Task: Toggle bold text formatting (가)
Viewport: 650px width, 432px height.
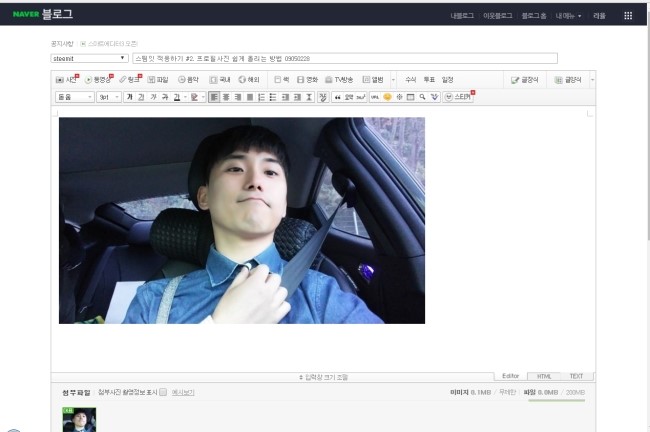Action: pos(129,97)
